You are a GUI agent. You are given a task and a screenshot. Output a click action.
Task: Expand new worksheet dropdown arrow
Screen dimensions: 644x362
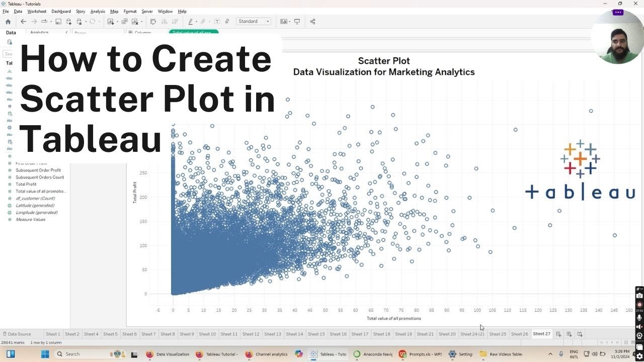(117, 22)
